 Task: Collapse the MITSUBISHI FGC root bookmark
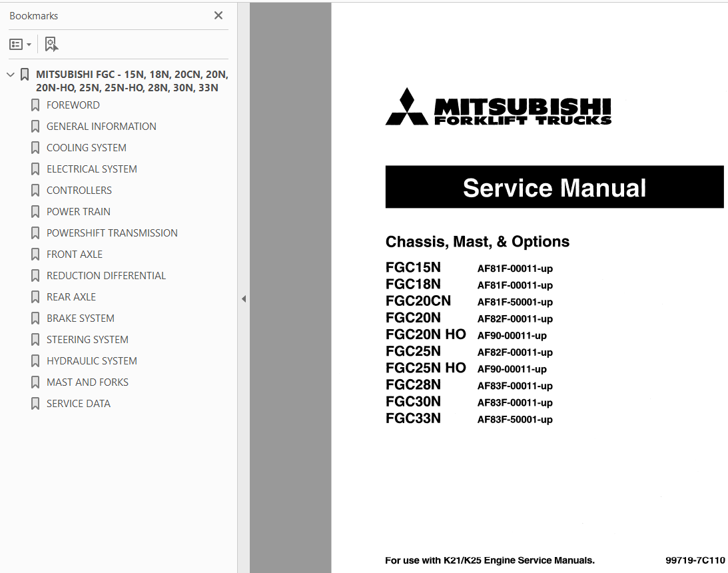tap(11, 75)
